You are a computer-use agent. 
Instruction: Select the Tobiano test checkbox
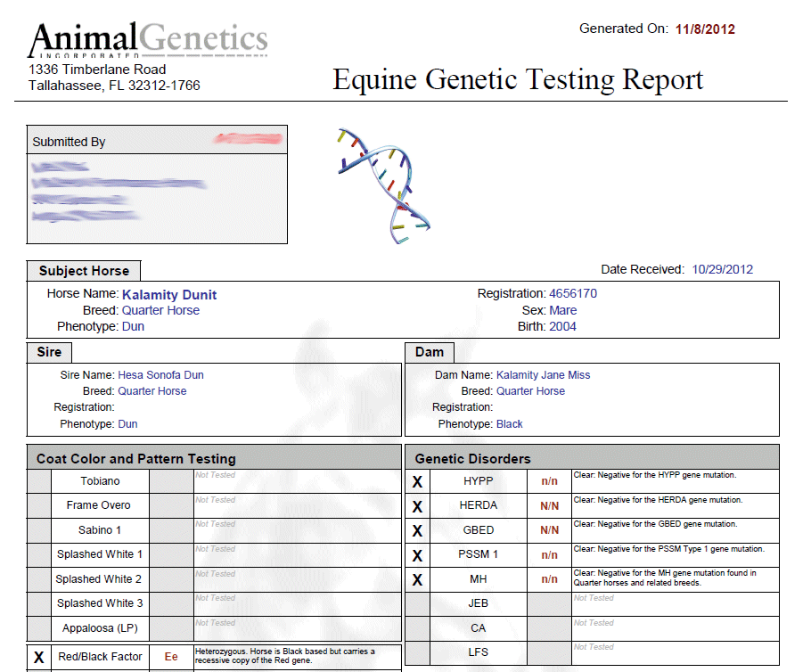[x=39, y=481]
